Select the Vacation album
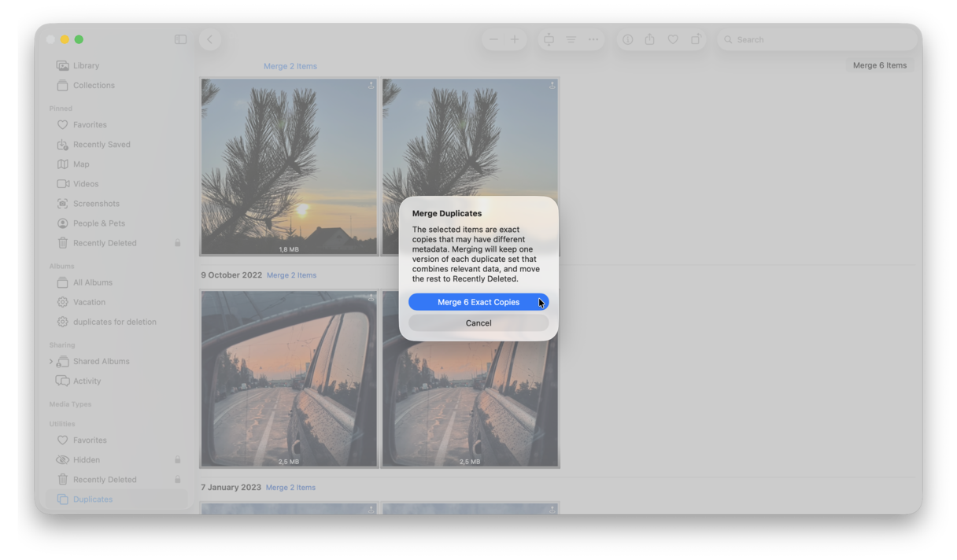The width and height of the screenshot is (957, 560). pyautogui.click(x=88, y=301)
